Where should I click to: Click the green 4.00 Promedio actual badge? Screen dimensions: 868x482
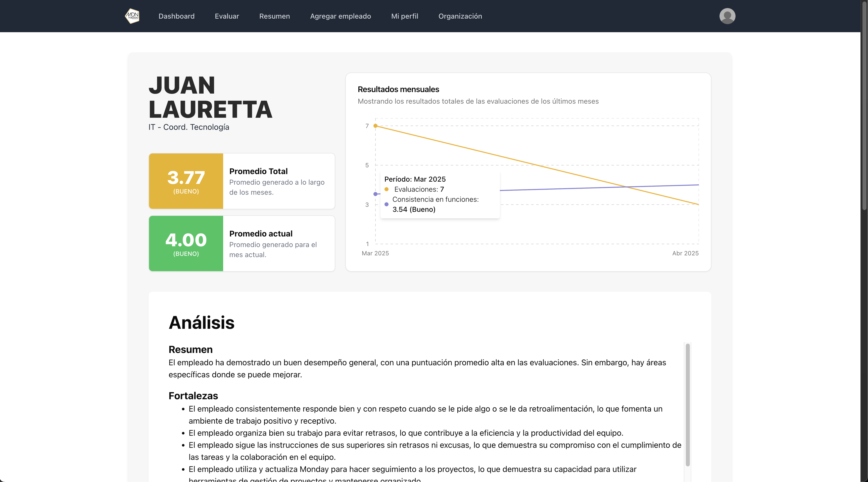tap(186, 244)
